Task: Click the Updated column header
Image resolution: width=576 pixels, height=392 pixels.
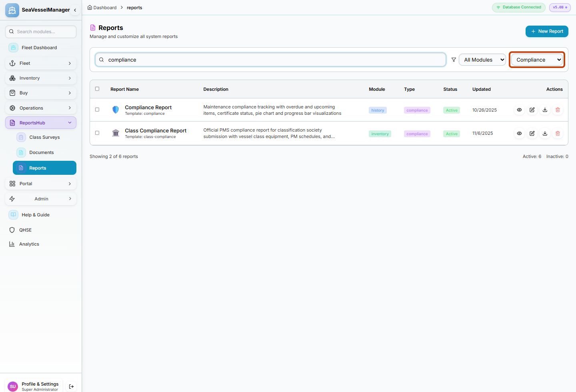Action: point(481,89)
